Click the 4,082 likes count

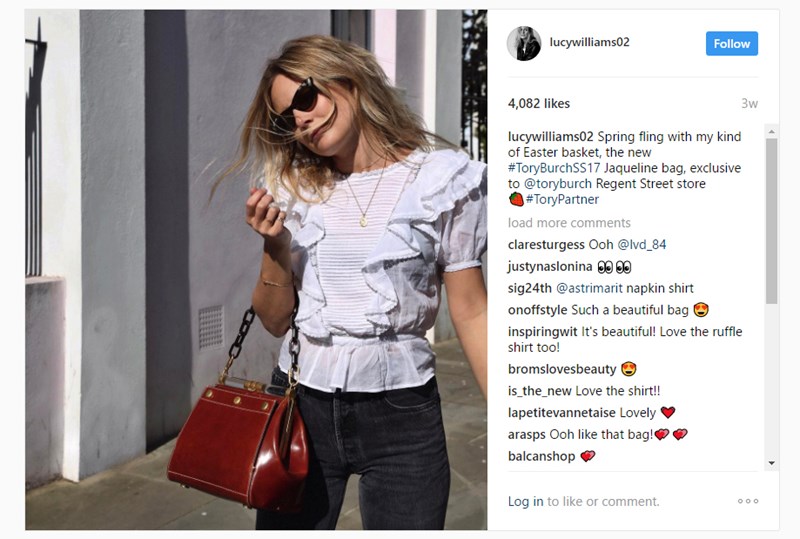[x=539, y=104]
